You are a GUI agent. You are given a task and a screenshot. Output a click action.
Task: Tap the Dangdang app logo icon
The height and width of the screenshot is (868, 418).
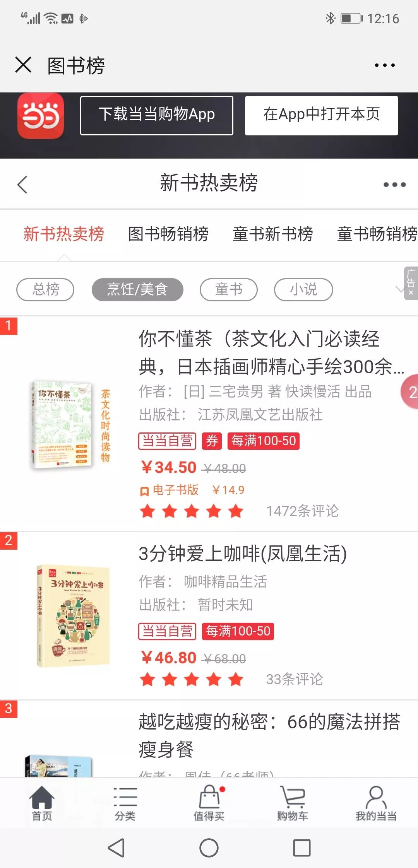coord(41,115)
